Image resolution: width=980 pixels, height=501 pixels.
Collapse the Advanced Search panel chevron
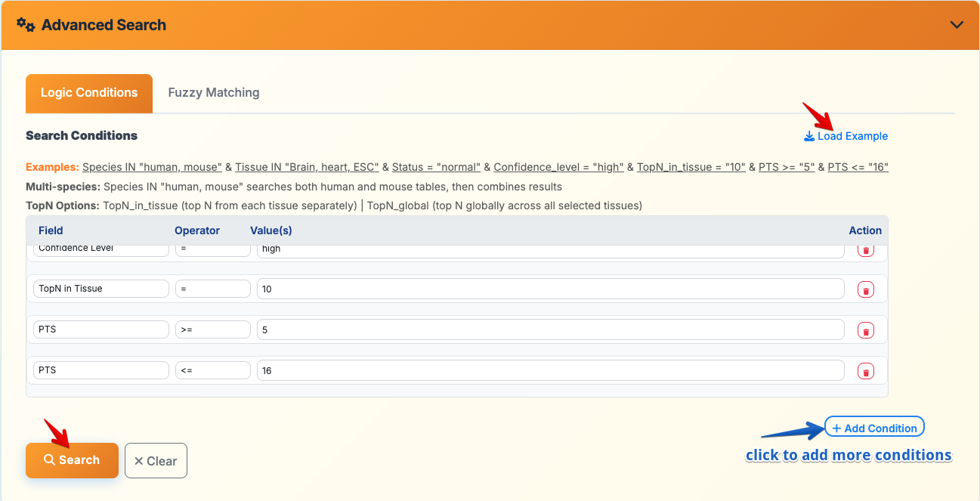click(957, 25)
